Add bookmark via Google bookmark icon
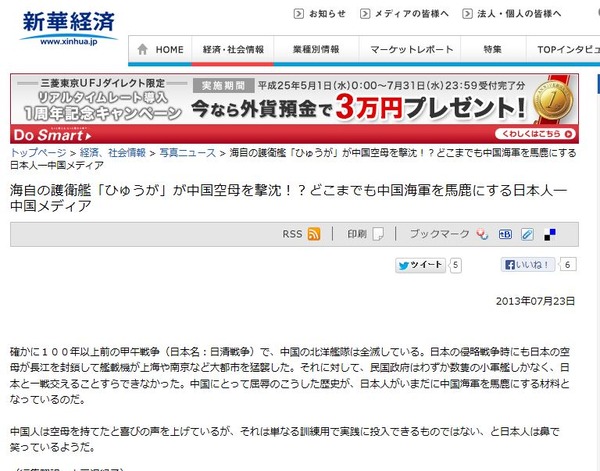Screen dimensions: 600x471 click(482, 234)
